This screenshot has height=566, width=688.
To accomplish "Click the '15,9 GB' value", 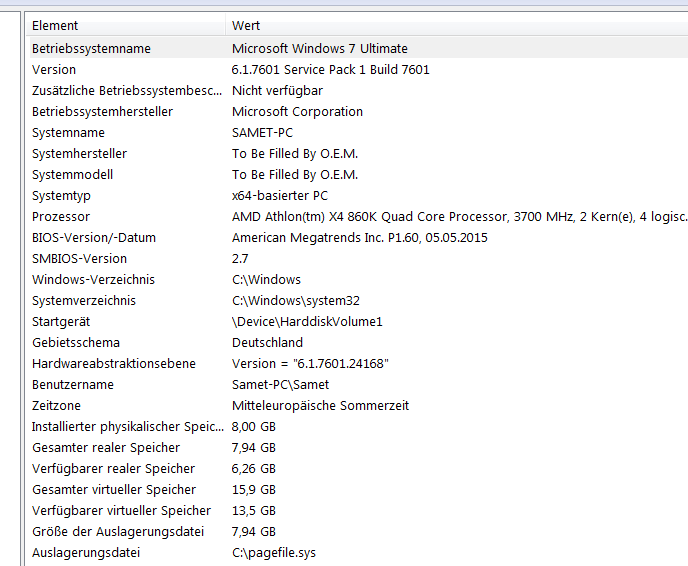I will [254, 490].
